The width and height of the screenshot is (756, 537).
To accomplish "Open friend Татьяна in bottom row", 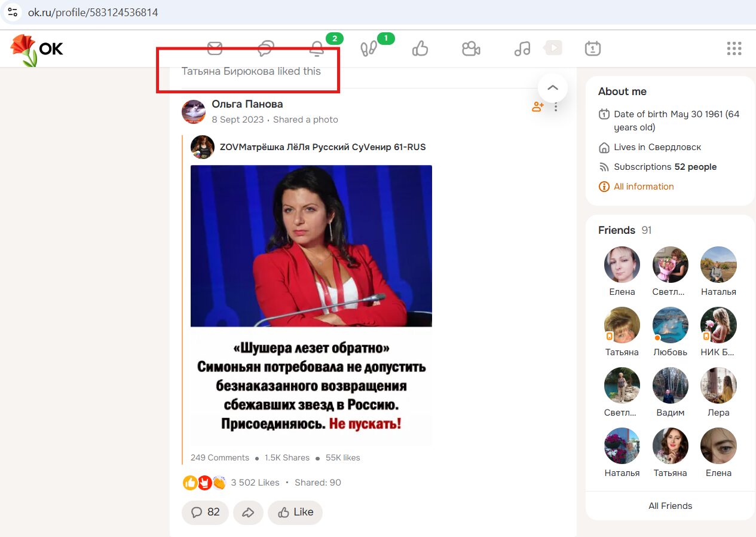I will pyautogui.click(x=671, y=446).
